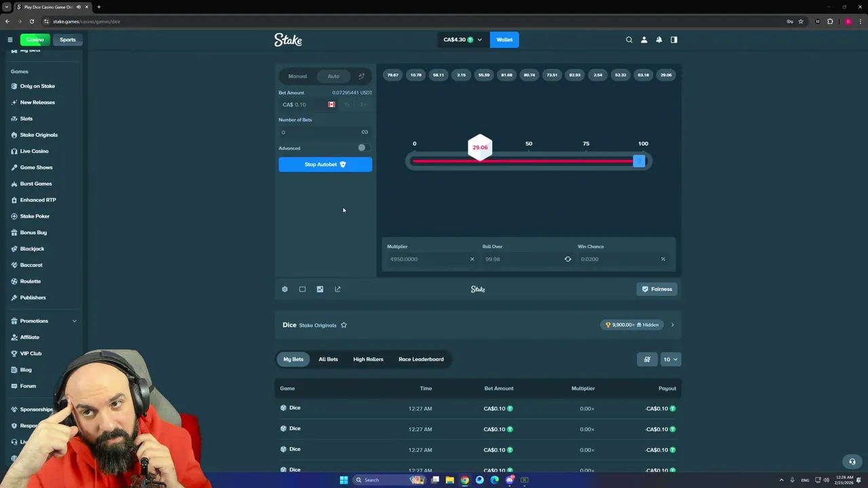Select the Auto betting tab
The width and height of the screenshot is (868, 488).
click(x=334, y=76)
